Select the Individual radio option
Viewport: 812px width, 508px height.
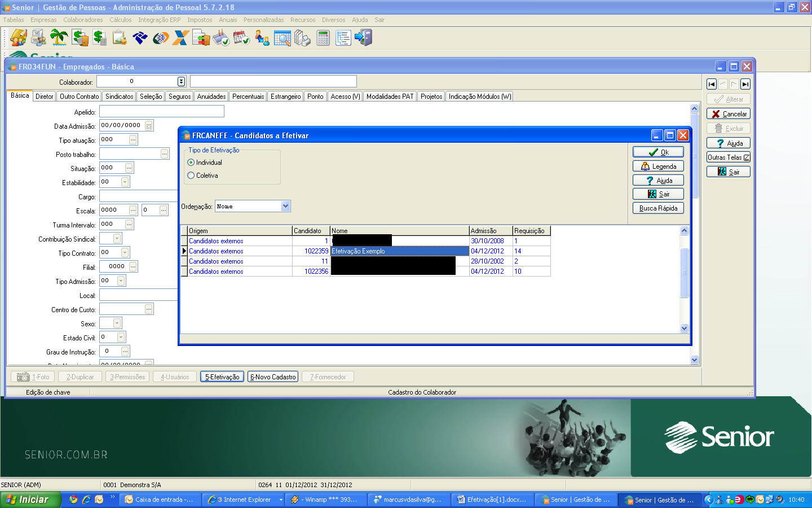click(x=191, y=163)
